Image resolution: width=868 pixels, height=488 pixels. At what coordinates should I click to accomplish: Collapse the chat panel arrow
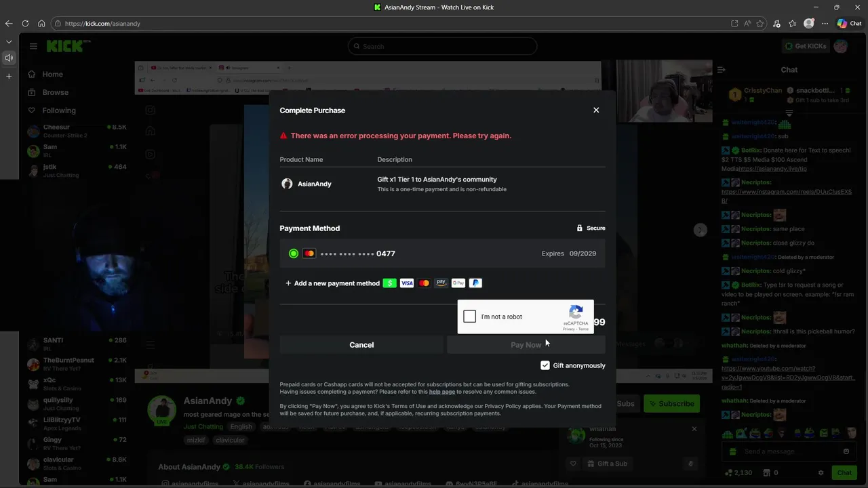pyautogui.click(x=722, y=70)
